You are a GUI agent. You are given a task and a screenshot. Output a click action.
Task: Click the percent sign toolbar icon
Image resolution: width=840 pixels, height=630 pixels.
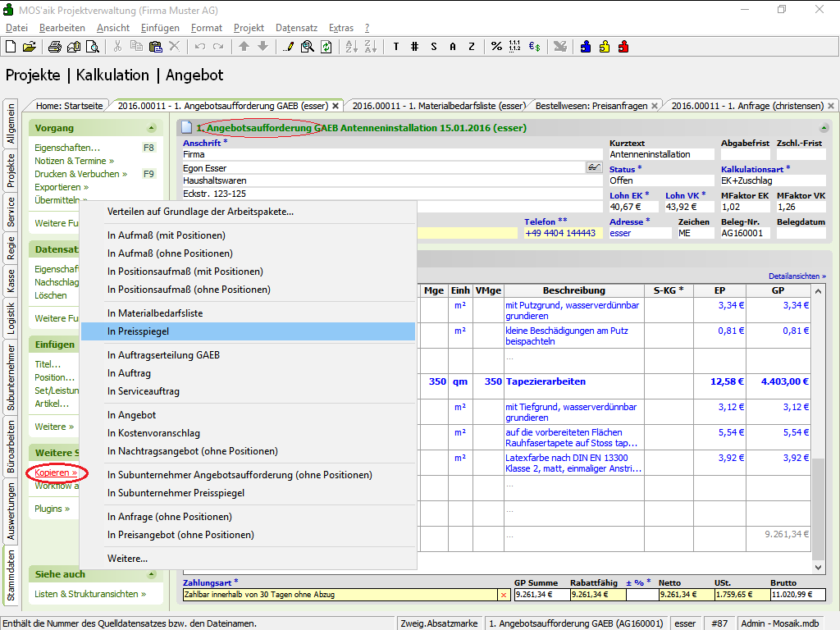(496, 47)
